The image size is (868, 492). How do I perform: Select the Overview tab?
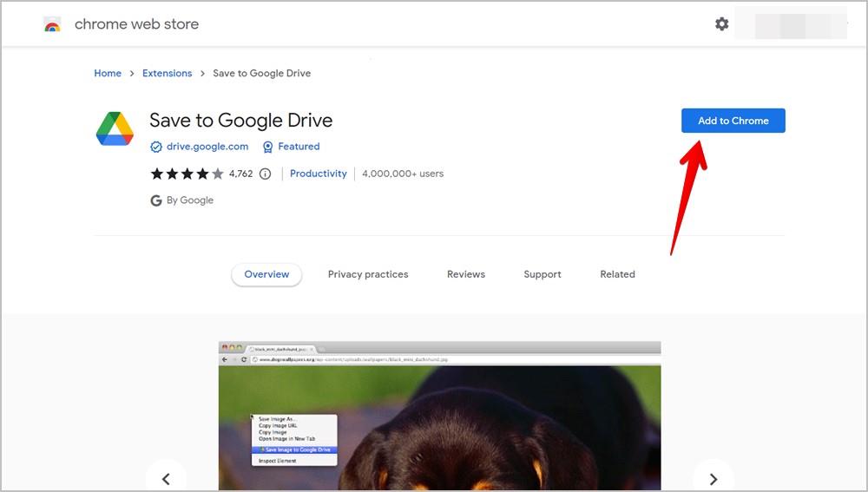[266, 274]
